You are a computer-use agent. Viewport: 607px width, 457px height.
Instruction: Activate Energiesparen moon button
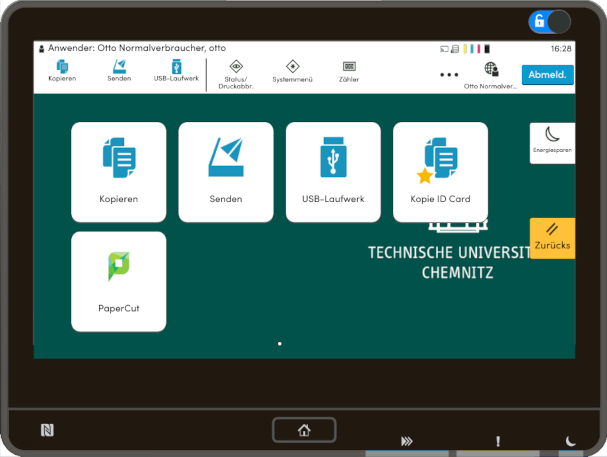click(x=552, y=141)
